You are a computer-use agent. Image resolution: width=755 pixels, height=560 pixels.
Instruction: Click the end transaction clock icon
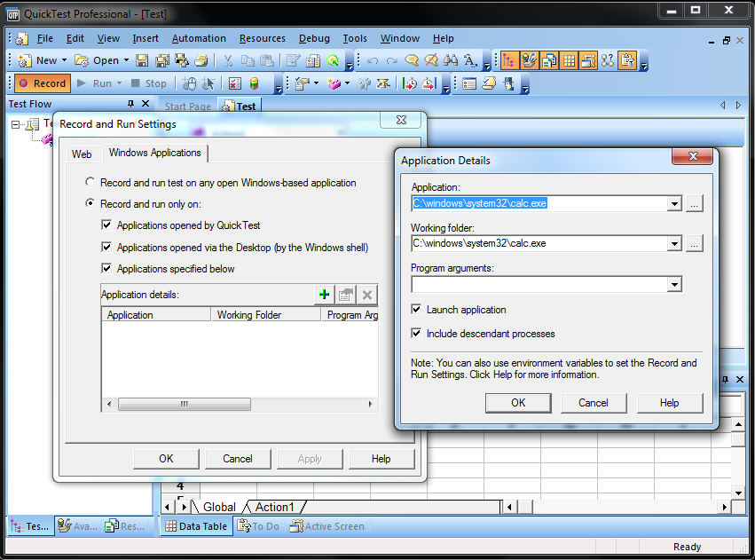pos(429,83)
